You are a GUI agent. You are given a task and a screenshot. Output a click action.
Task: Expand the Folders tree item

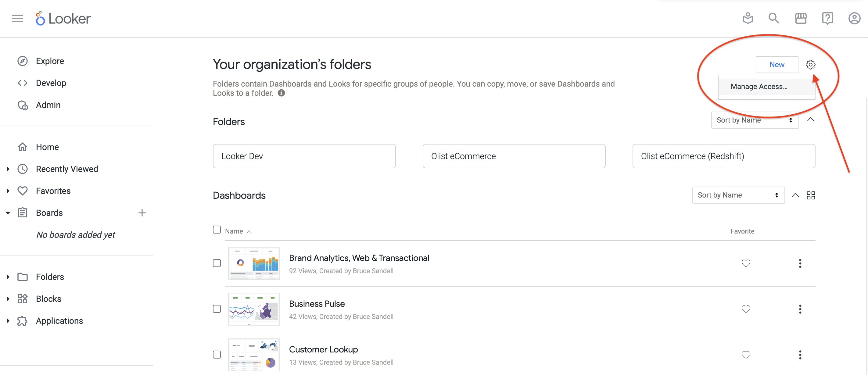click(x=8, y=277)
